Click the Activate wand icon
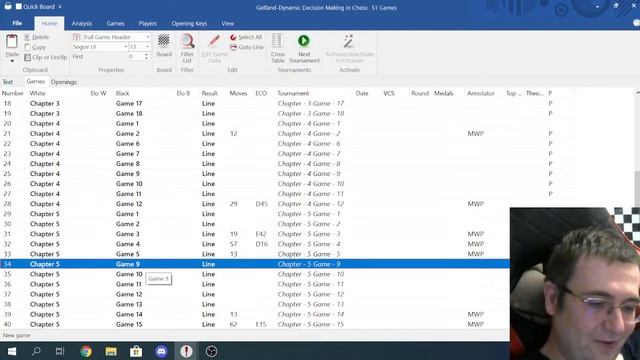This screenshot has width=640, height=360. [349, 41]
